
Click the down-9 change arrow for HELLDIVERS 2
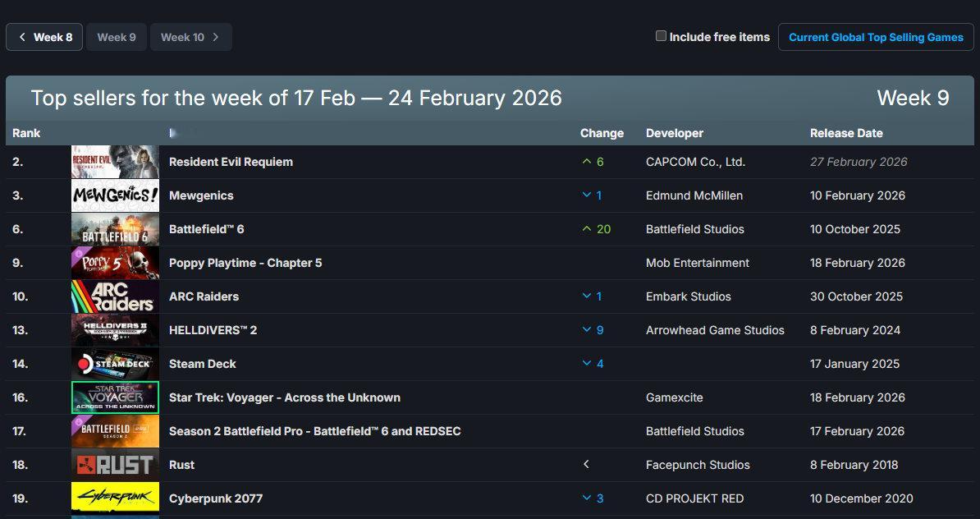tap(593, 330)
